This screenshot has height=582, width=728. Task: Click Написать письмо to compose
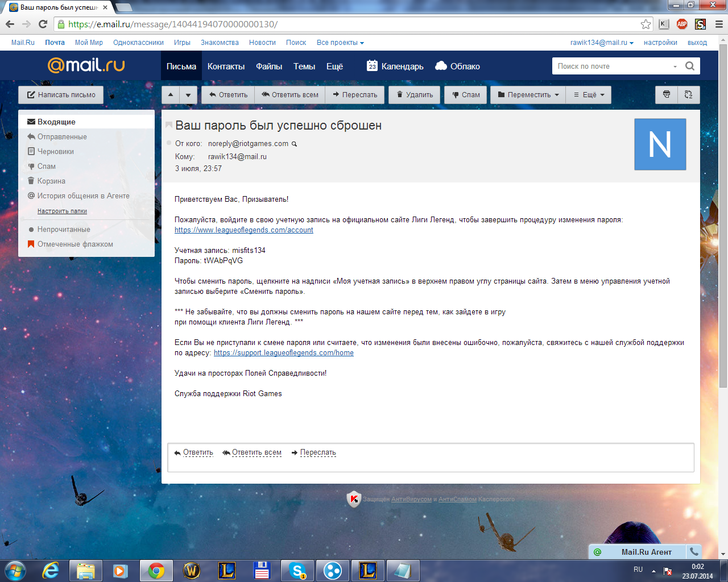61,95
